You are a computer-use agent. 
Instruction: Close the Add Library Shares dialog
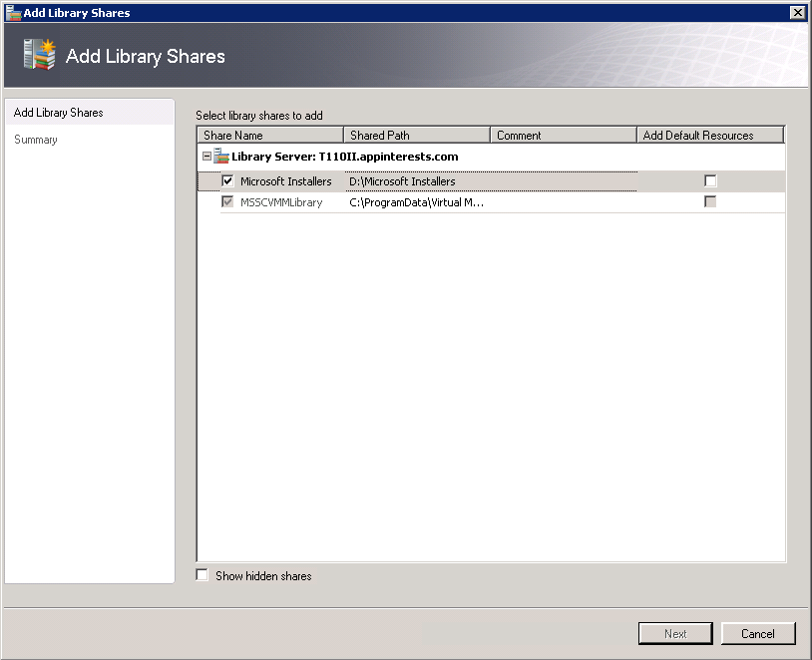click(797, 13)
